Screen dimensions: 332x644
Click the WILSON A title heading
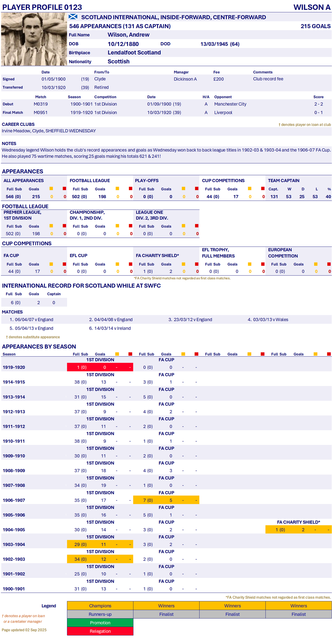[x=312, y=7]
